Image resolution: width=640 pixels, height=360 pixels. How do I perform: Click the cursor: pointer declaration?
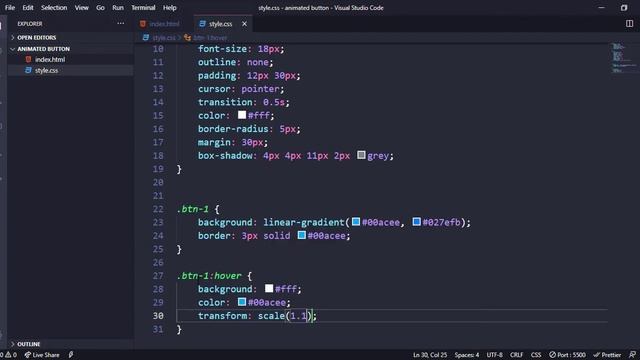[x=241, y=89]
